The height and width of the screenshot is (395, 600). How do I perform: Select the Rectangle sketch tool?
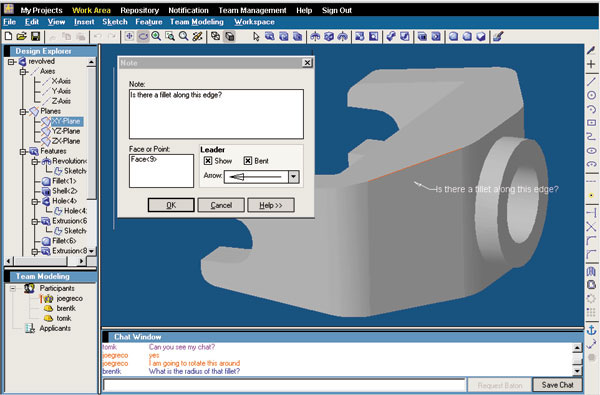pos(591,123)
